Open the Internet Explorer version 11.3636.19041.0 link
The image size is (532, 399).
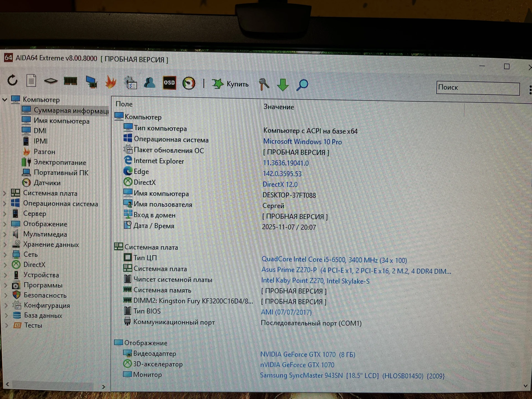[x=286, y=163]
